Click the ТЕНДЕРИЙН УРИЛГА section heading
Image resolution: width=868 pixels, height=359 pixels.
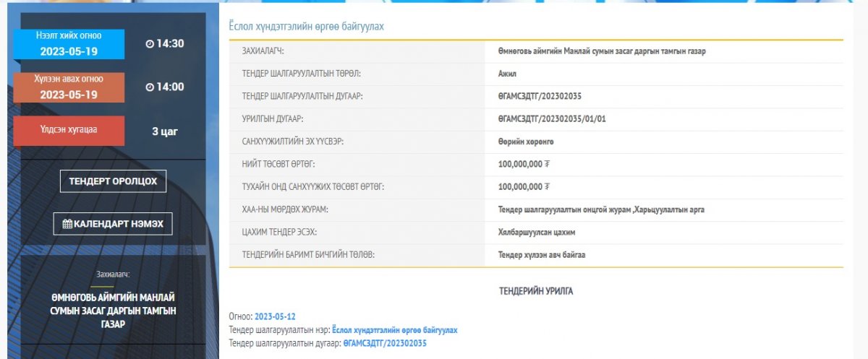pyautogui.click(x=536, y=291)
